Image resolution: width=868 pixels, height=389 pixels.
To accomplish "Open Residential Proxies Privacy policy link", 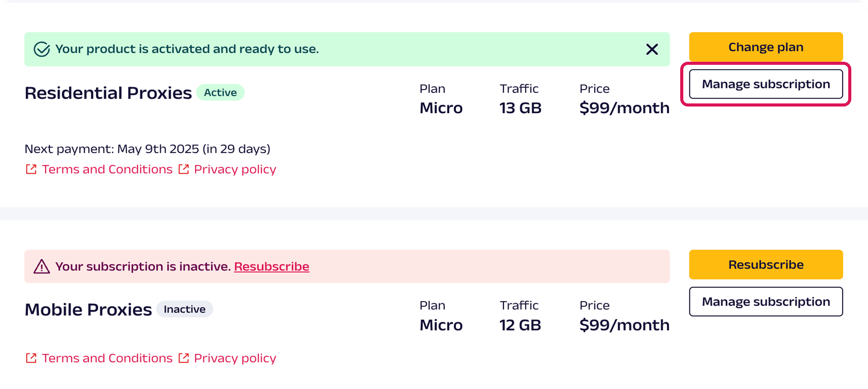I will pyautogui.click(x=235, y=169).
